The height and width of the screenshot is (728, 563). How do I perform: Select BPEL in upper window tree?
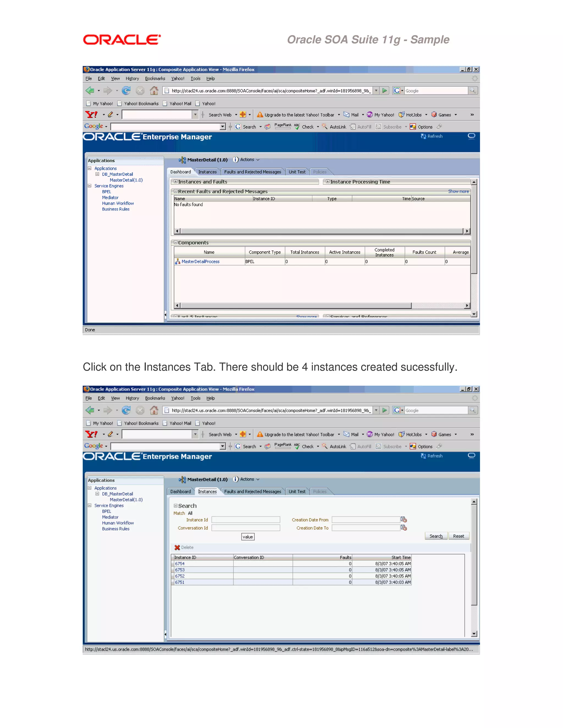click(x=106, y=192)
